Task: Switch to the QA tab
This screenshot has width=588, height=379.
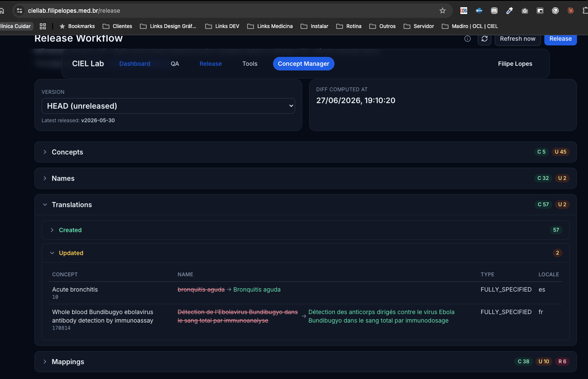Action: [x=175, y=64]
